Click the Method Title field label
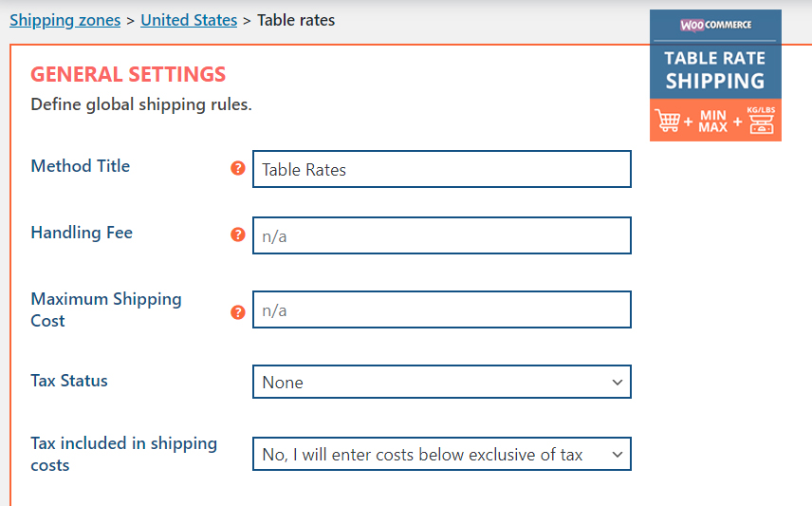 81,166
